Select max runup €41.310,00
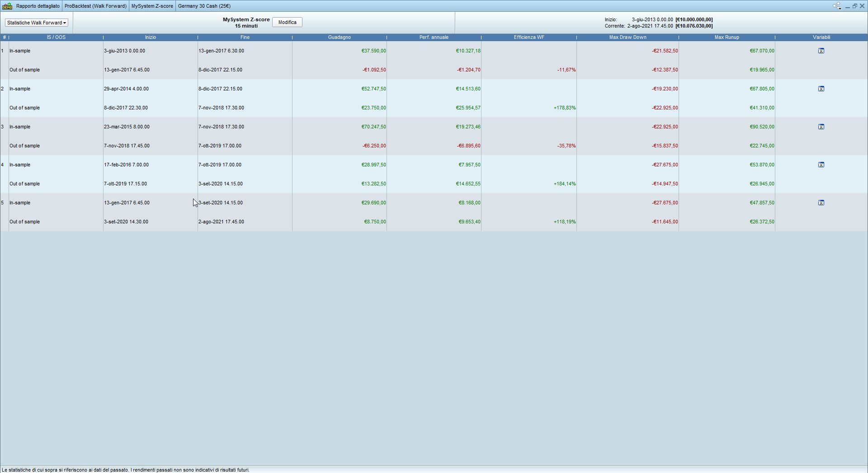 point(762,108)
